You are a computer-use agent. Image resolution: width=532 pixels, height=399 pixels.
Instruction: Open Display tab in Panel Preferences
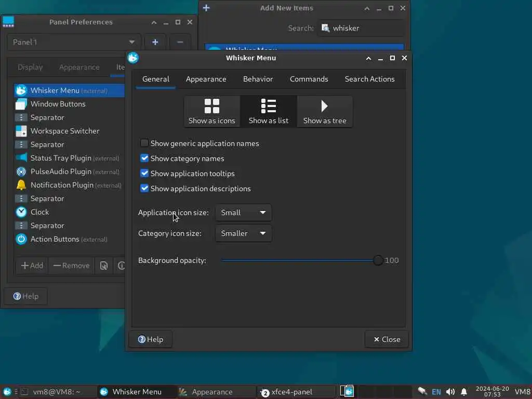point(30,67)
